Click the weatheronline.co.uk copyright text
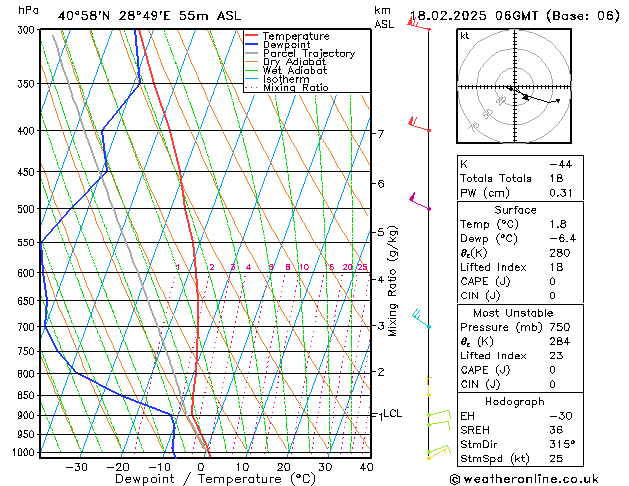This screenshot has height=486, width=629. coord(524,479)
